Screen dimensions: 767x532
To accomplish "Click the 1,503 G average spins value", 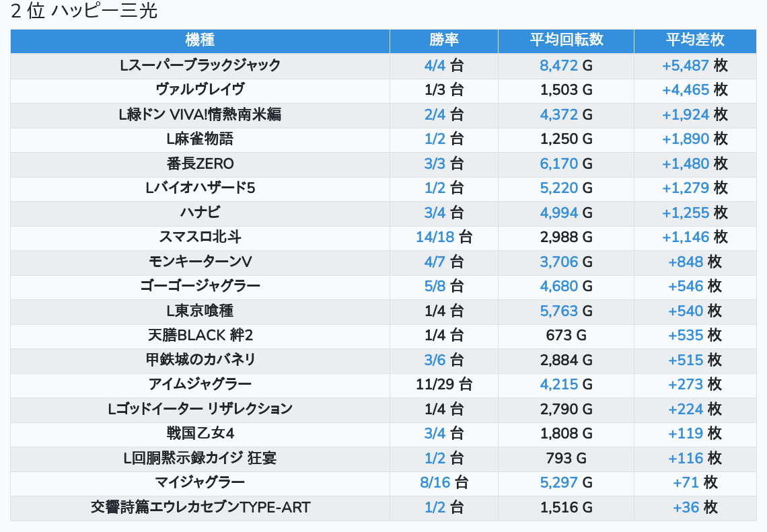I will click(566, 89).
